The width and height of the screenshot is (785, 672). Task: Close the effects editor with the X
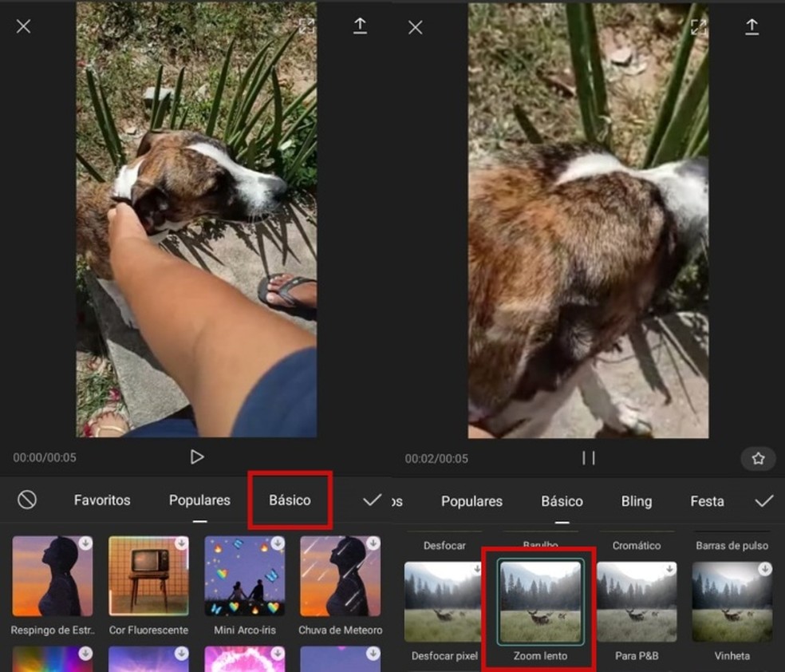coord(23,26)
